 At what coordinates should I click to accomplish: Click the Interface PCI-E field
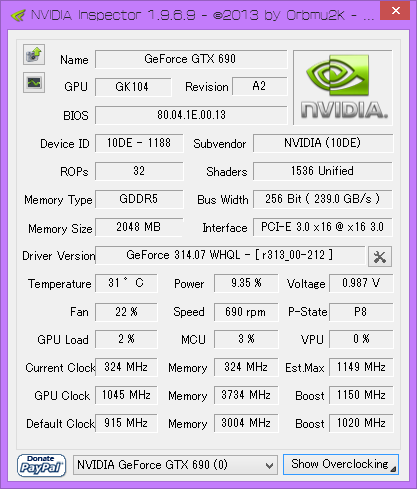coord(323,227)
